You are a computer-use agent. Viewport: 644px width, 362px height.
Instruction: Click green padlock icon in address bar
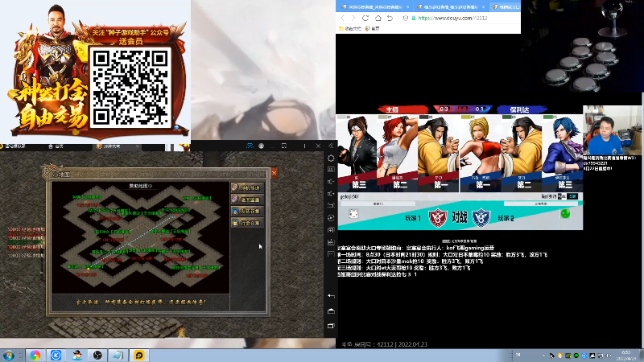pos(414,18)
